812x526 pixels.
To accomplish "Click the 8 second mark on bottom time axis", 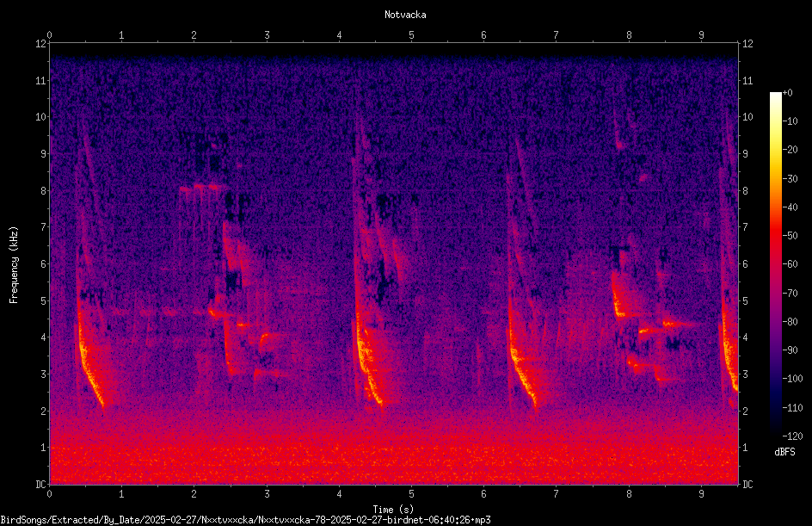I will click(629, 494).
